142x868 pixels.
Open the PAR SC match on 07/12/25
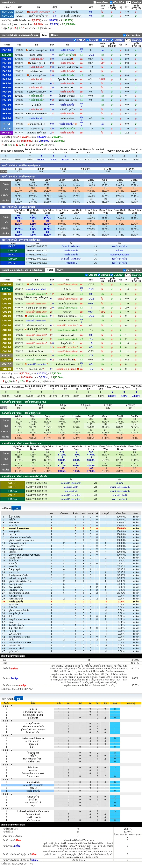tap(7, 133)
